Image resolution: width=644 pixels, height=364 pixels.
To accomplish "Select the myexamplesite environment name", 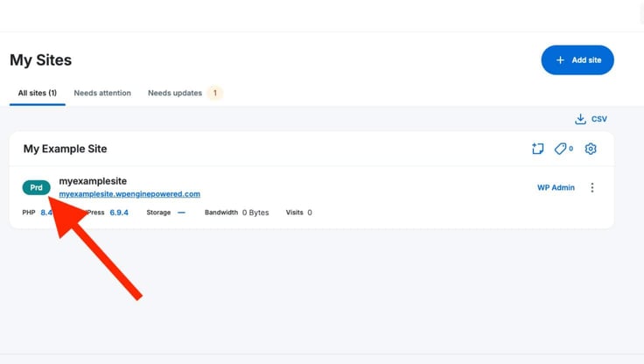I will point(93,181).
